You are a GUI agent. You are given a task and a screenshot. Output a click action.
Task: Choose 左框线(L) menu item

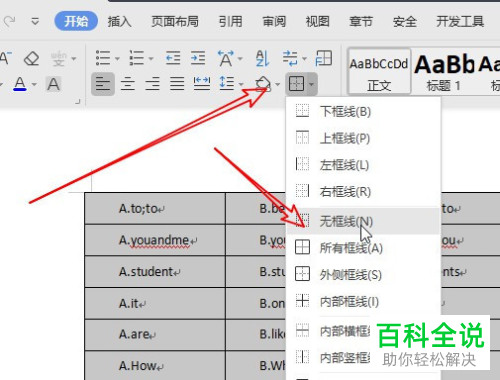[363, 165]
